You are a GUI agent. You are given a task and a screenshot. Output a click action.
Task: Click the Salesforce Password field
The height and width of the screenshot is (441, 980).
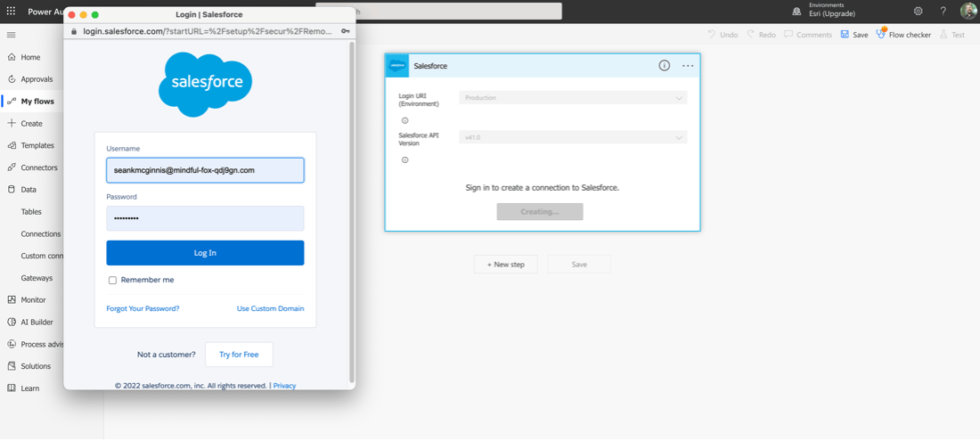point(205,218)
